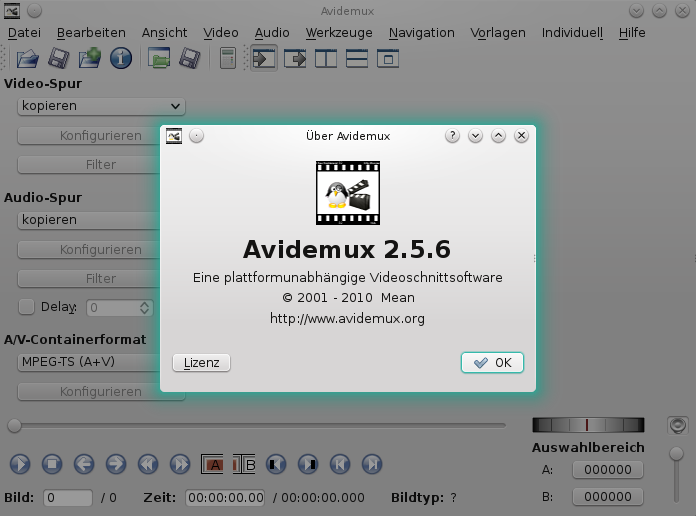Screen dimensions: 696x516
Task: Click dialog title bar Avidemux icon
Action: 174,136
